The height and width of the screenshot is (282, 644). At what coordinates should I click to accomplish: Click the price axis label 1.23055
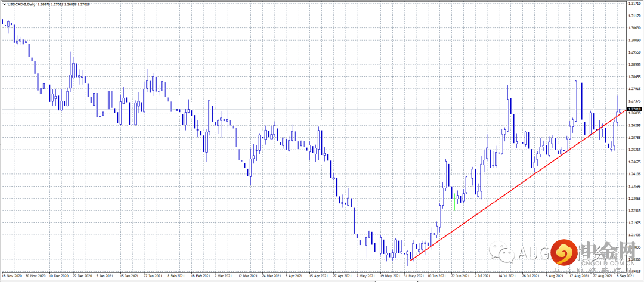635,199
